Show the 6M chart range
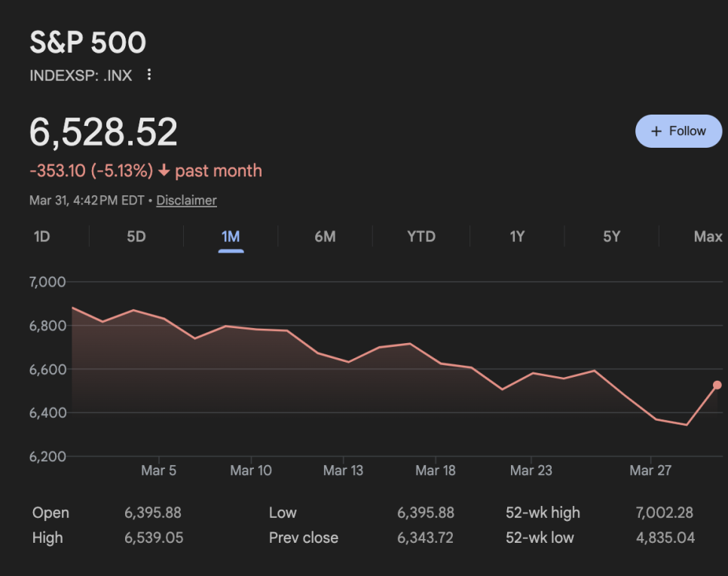Image resolution: width=728 pixels, height=576 pixels. click(325, 237)
